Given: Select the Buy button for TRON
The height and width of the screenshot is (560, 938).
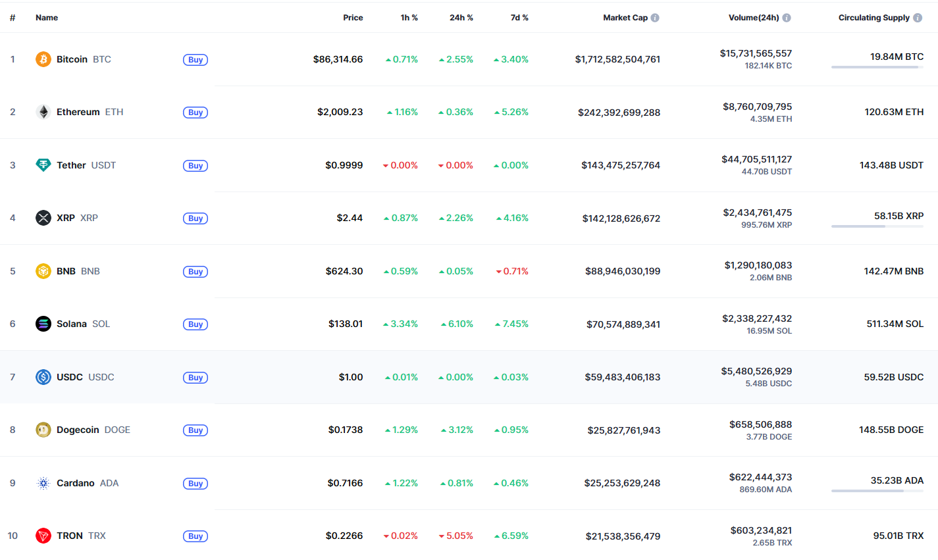Looking at the screenshot, I should coord(195,536).
